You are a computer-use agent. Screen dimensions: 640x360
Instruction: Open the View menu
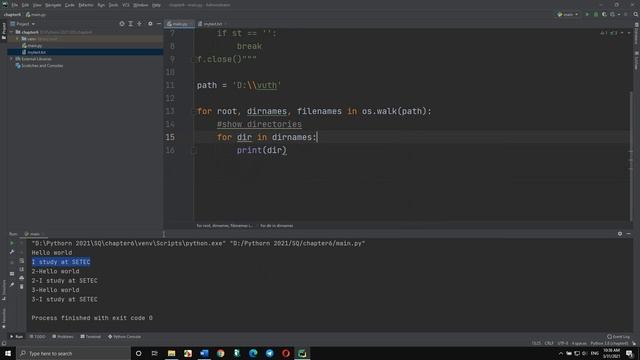37,5
